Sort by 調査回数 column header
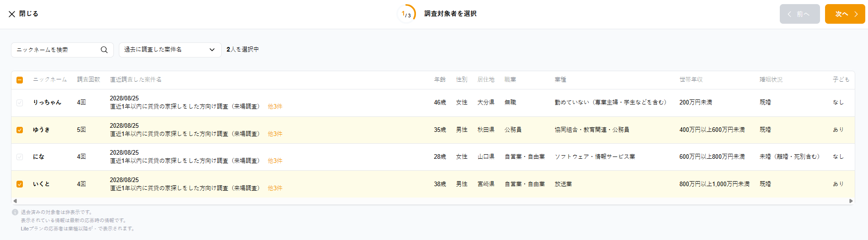The height and width of the screenshot is (240, 868). (x=88, y=79)
